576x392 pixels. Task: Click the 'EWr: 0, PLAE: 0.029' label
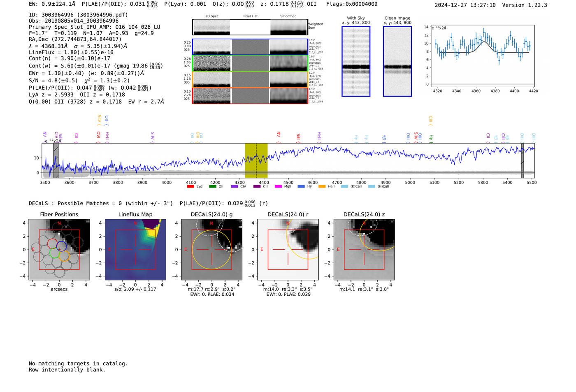pos(288,294)
